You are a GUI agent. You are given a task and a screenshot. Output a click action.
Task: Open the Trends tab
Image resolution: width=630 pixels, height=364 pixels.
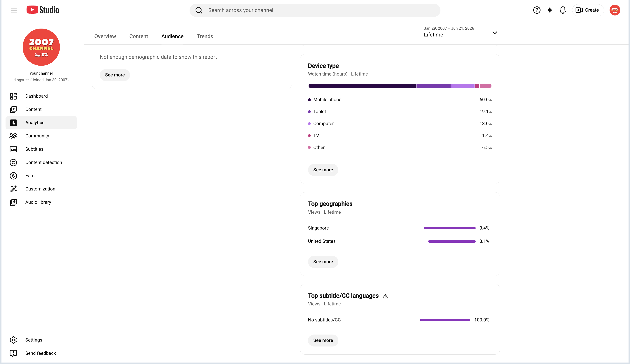click(x=205, y=36)
